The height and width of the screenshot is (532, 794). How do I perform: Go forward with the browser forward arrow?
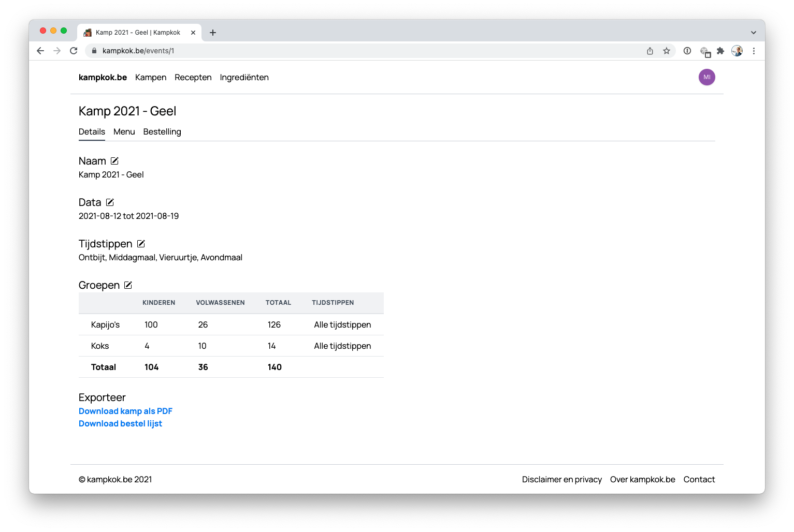pos(57,51)
